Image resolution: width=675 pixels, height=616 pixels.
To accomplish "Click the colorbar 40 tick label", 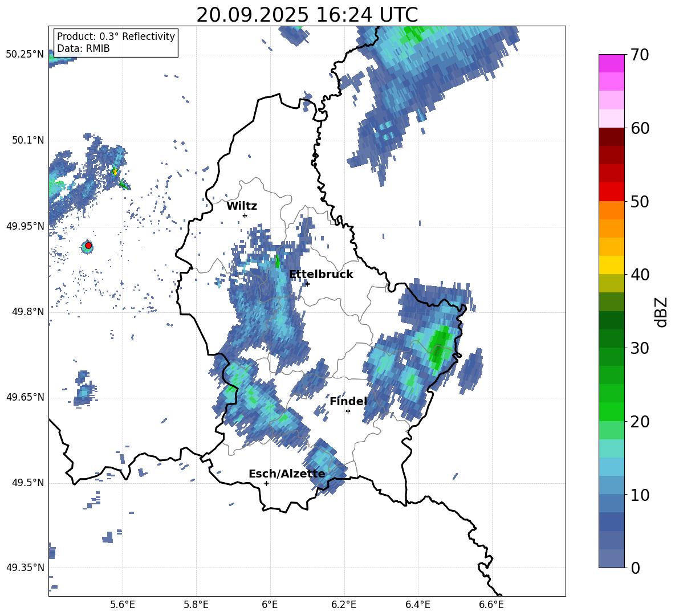I will [x=640, y=275].
